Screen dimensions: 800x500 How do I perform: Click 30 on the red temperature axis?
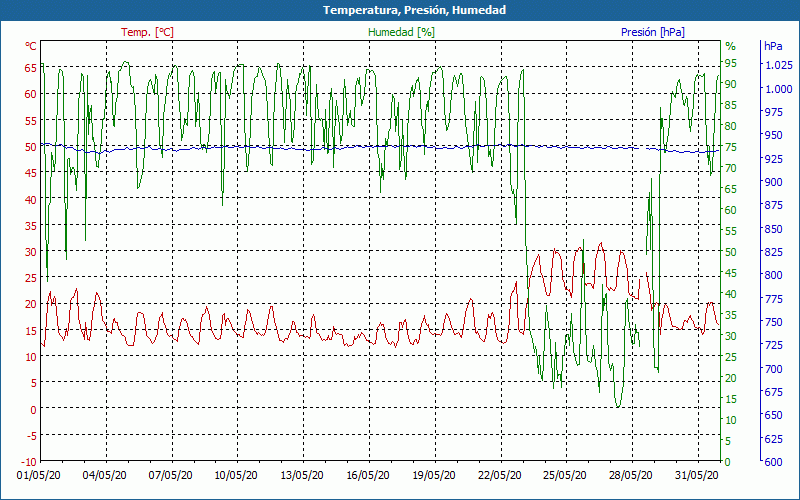pyautogui.click(x=31, y=252)
